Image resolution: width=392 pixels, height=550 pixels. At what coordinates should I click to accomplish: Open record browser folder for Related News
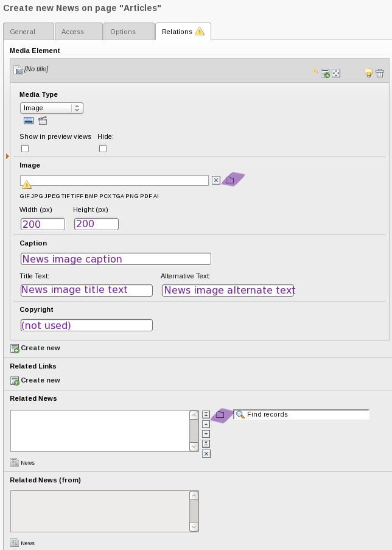click(x=220, y=415)
